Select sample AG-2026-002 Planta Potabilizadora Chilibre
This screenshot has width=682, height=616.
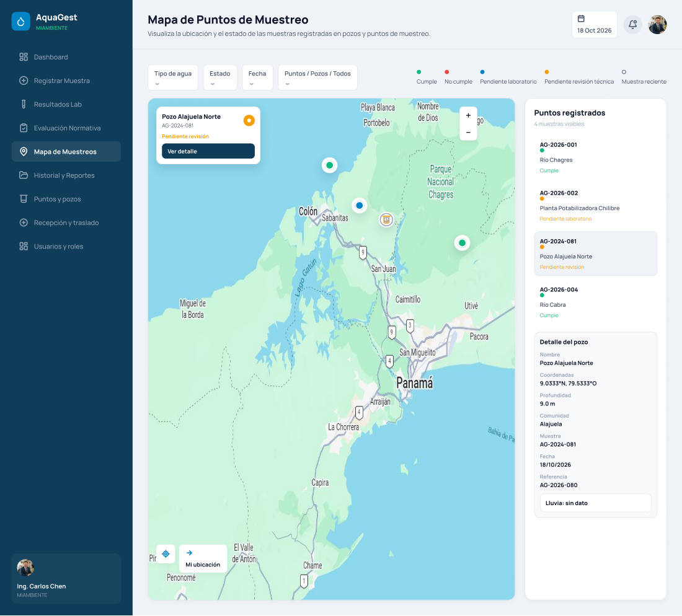595,206
